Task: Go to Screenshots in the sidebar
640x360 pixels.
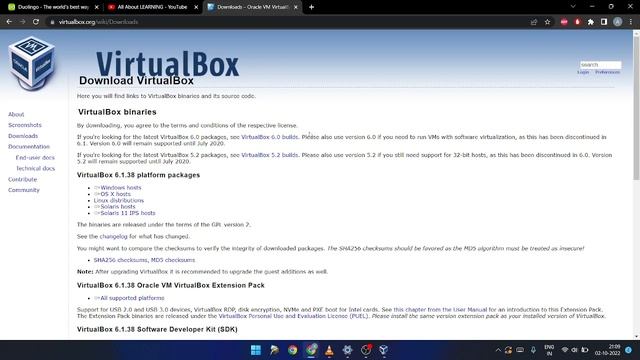Action: coord(25,125)
